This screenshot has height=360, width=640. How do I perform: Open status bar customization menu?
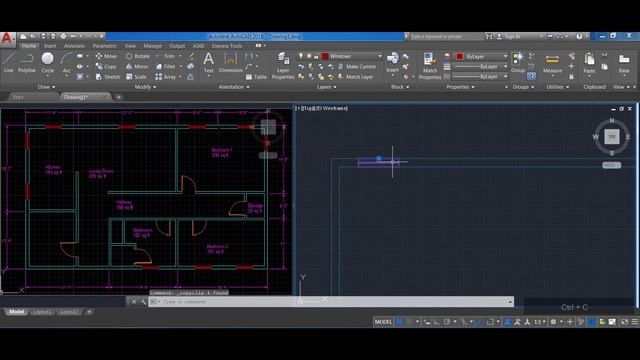635,322
